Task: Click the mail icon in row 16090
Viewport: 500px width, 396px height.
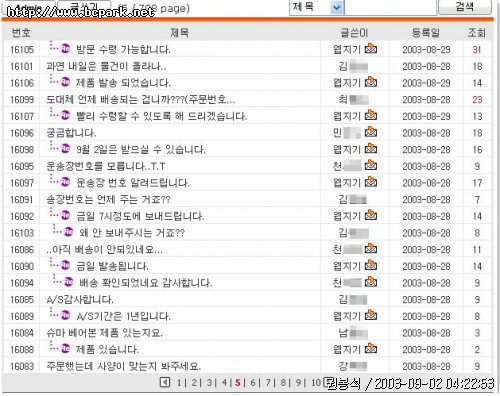Action: 371,265
